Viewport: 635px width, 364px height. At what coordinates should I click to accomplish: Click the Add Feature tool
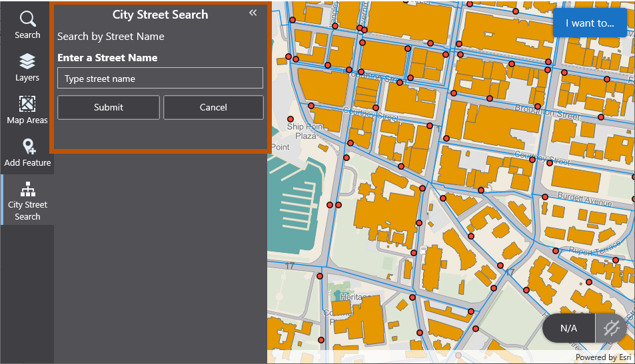coord(27,152)
